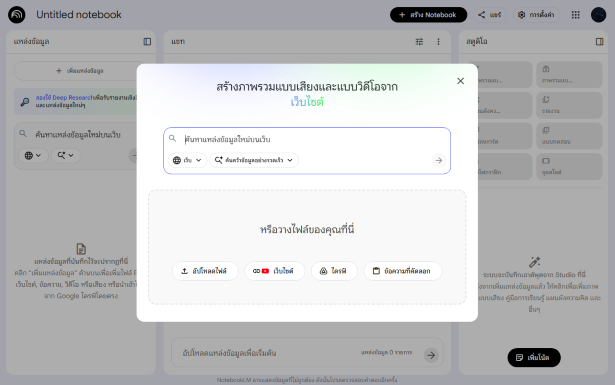Open the dialog web source dropdown (เว็บ)
Image resolution: width=615 pixels, height=385 pixels.
tap(187, 160)
